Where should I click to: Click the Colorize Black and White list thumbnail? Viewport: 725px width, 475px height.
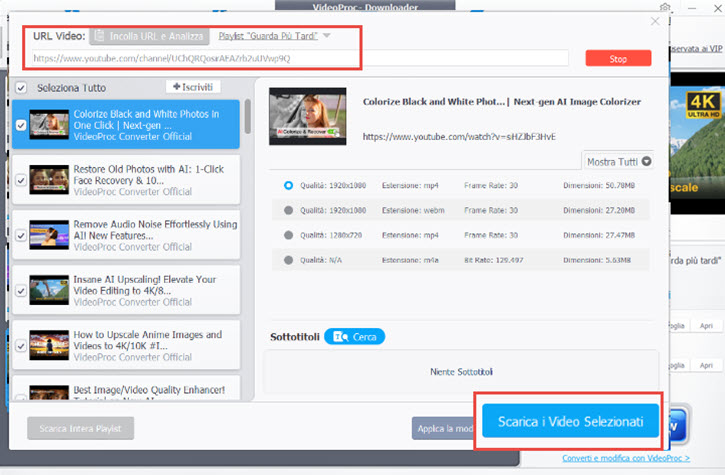pyautogui.click(x=49, y=124)
